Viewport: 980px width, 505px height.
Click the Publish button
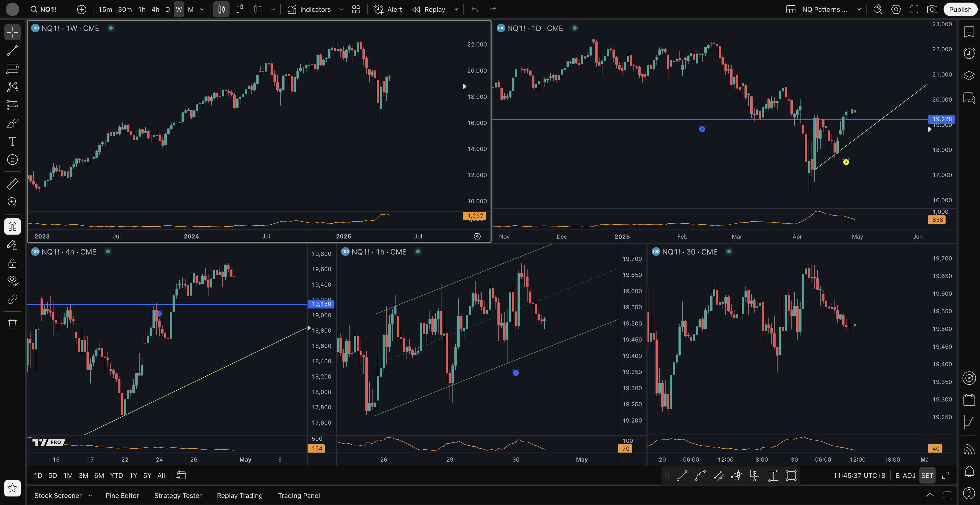960,9
